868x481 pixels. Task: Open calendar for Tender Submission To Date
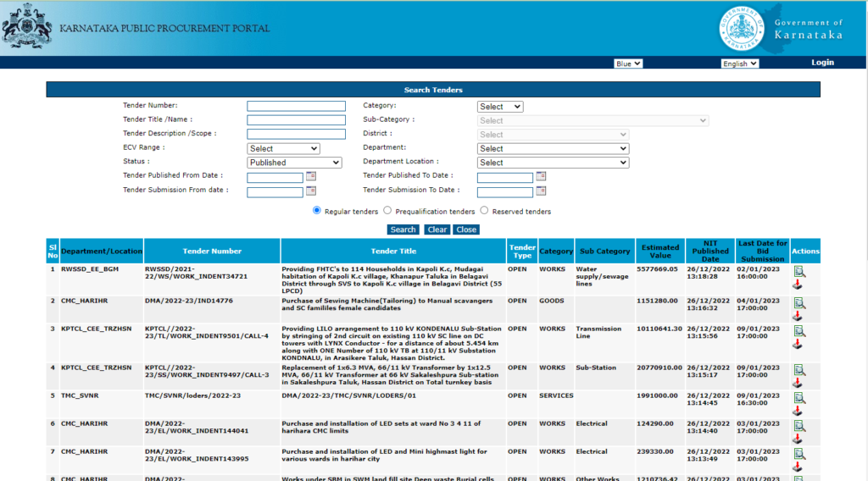coord(541,191)
